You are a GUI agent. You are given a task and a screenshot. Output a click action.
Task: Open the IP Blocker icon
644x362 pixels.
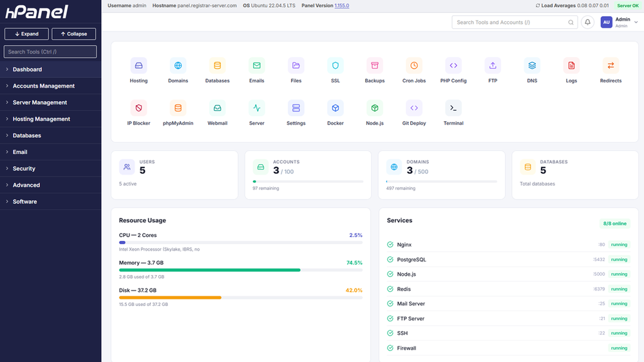(138, 108)
